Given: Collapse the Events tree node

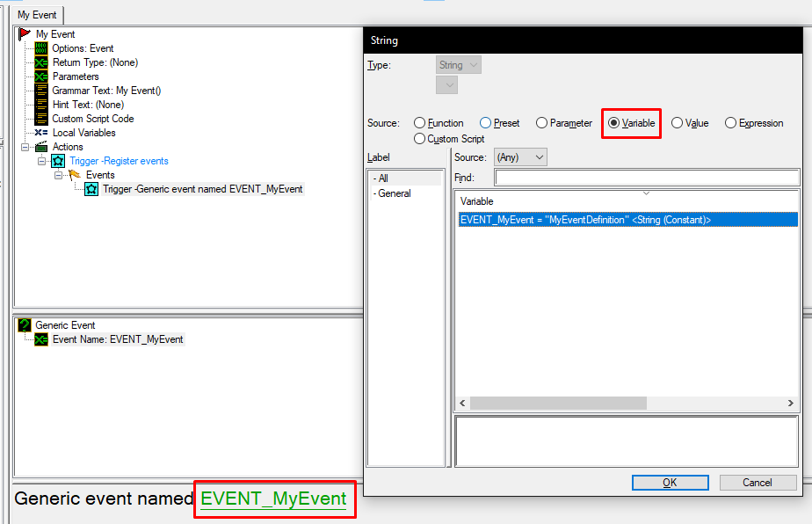Looking at the screenshot, I should 59,175.
